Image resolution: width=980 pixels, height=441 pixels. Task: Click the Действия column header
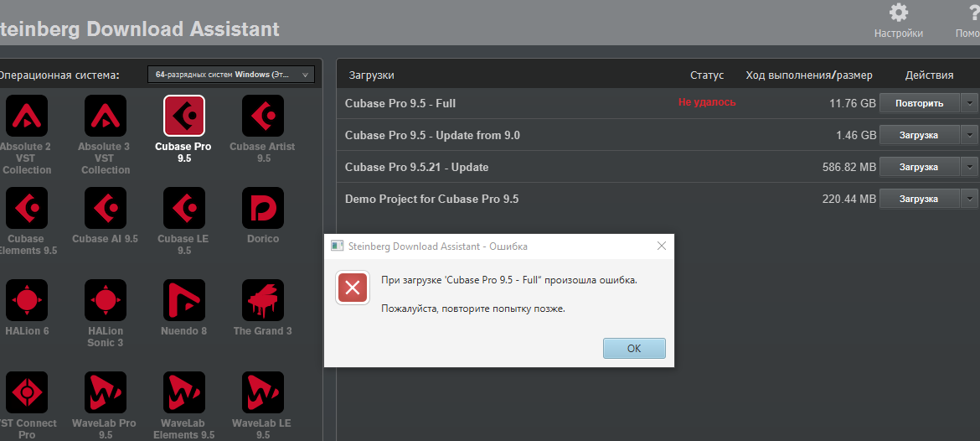pos(930,75)
